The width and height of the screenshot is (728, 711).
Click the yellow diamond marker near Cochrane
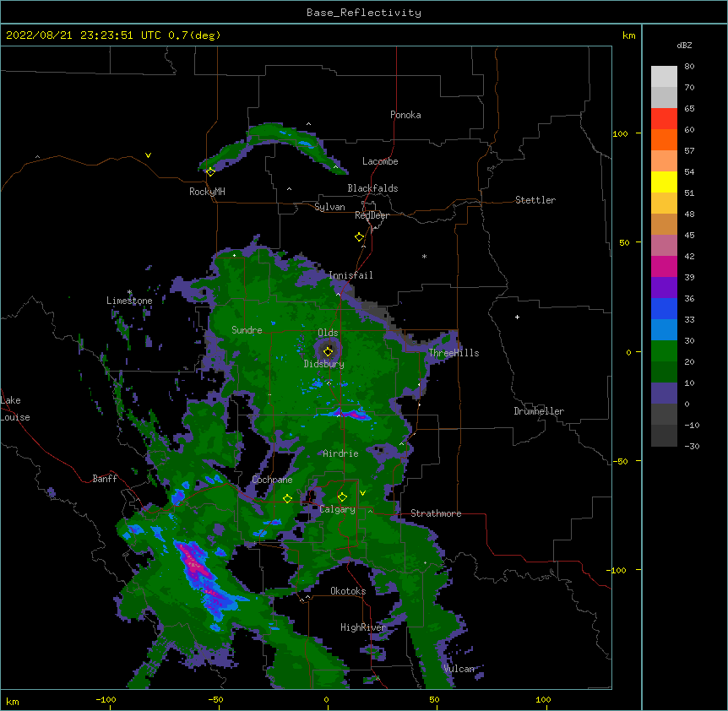click(x=287, y=498)
